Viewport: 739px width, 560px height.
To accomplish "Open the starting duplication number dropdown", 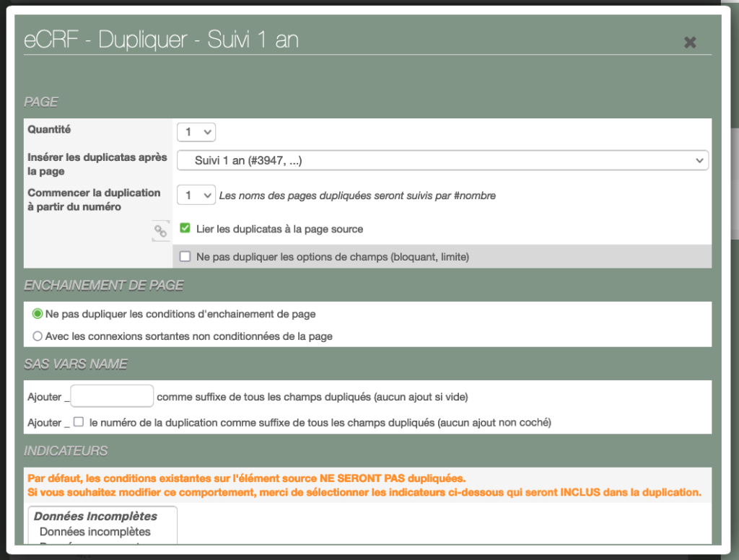I will click(x=196, y=196).
